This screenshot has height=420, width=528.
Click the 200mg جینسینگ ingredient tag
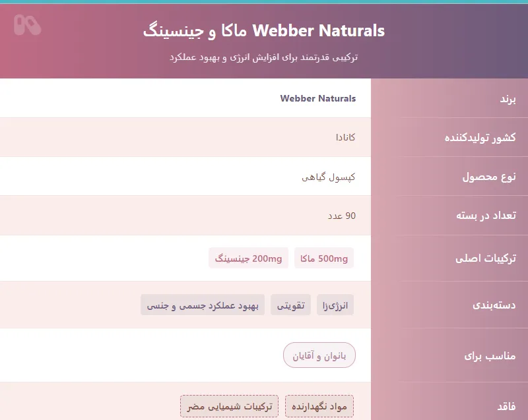click(x=248, y=258)
